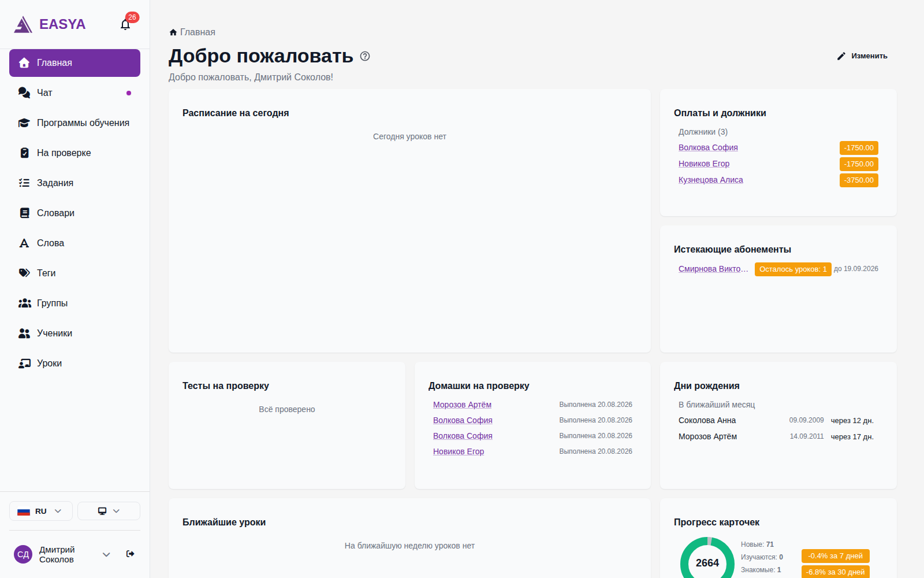Click the Чат speech bubbles icon

[x=24, y=92]
